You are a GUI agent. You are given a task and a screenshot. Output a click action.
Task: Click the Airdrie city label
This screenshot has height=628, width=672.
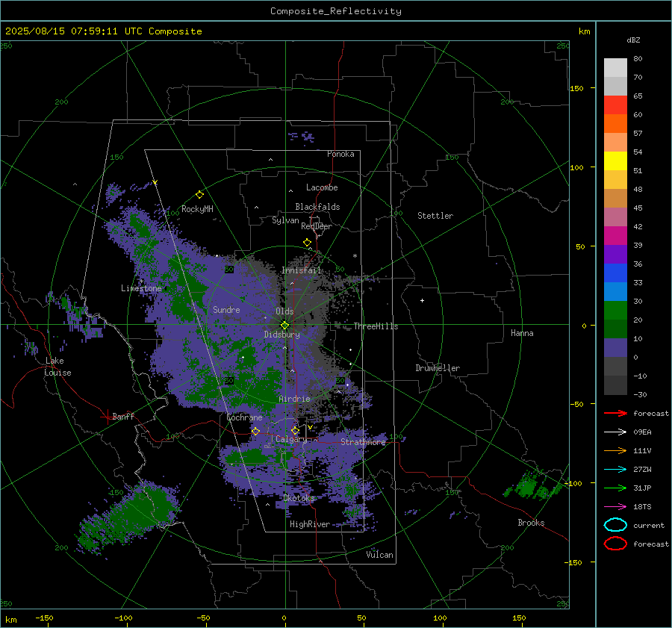(294, 399)
